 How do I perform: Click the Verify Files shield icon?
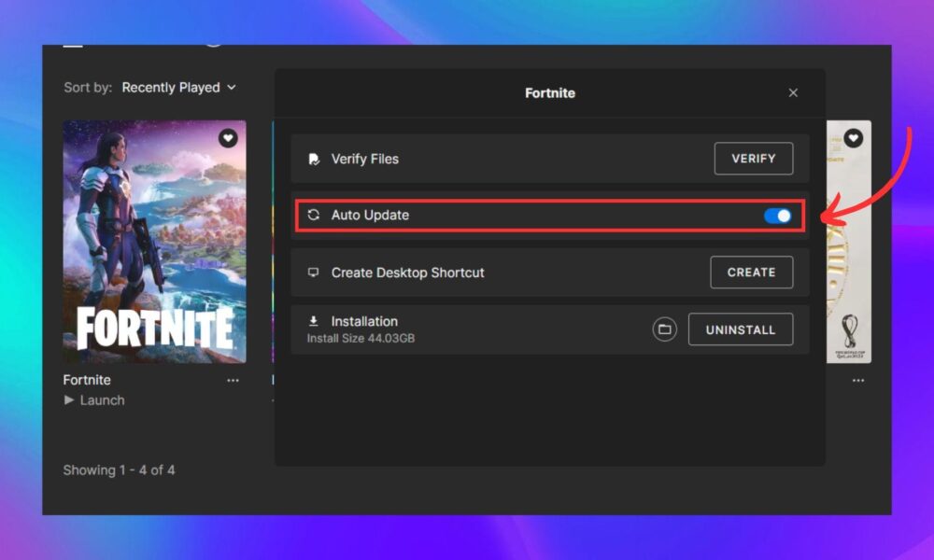(314, 159)
